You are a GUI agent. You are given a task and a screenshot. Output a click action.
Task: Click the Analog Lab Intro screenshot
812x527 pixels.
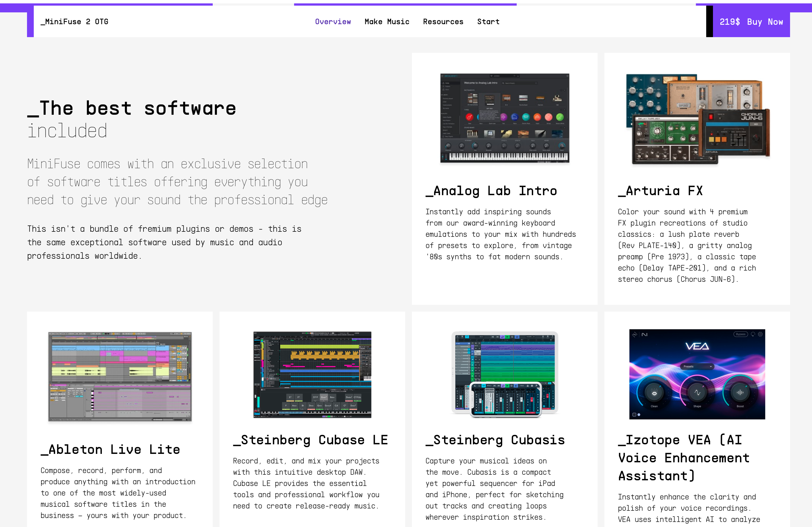504,118
